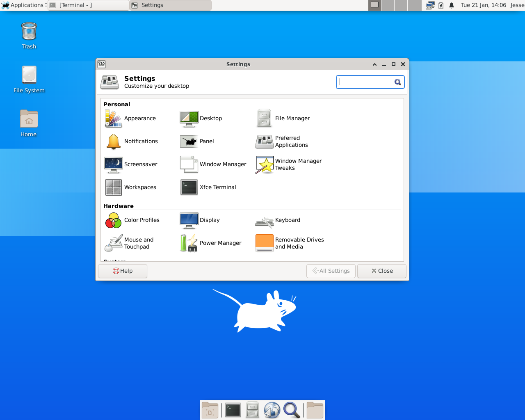525x420 pixels.
Task: Click the power manager tray icon
Action: (x=441, y=5)
